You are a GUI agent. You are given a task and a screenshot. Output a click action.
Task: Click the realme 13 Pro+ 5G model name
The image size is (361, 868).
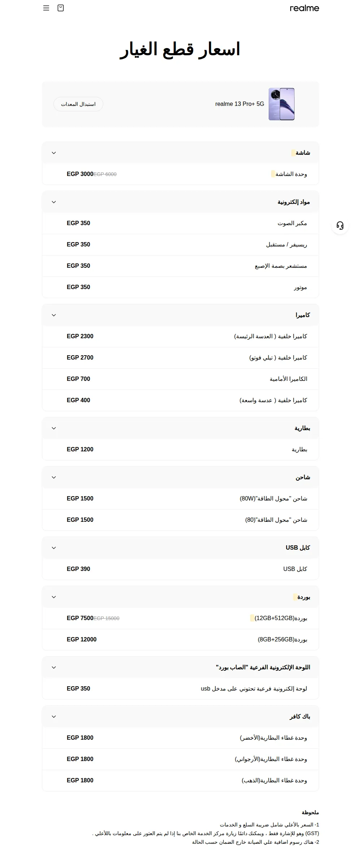click(240, 104)
